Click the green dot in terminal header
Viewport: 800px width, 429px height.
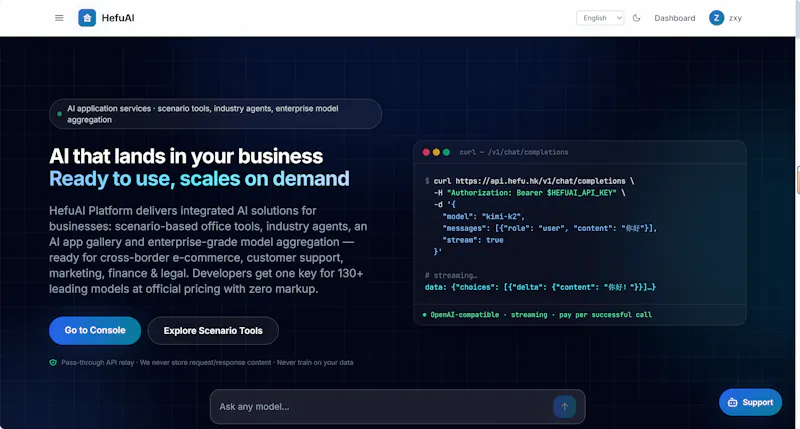446,152
